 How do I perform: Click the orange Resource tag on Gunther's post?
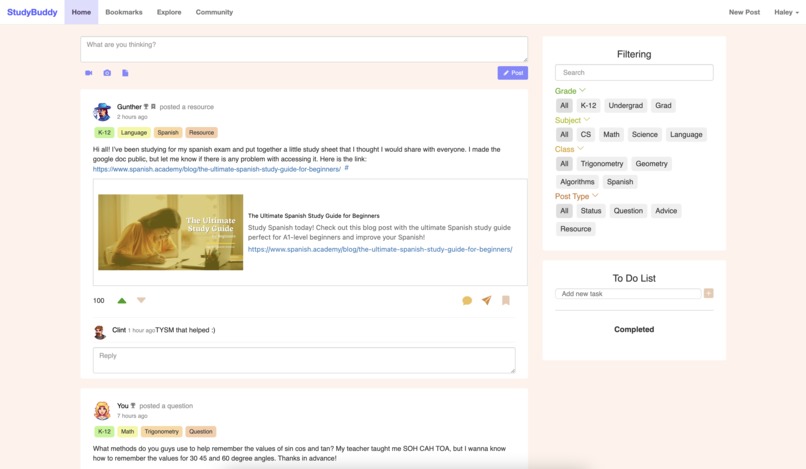pyautogui.click(x=202, y=133)
